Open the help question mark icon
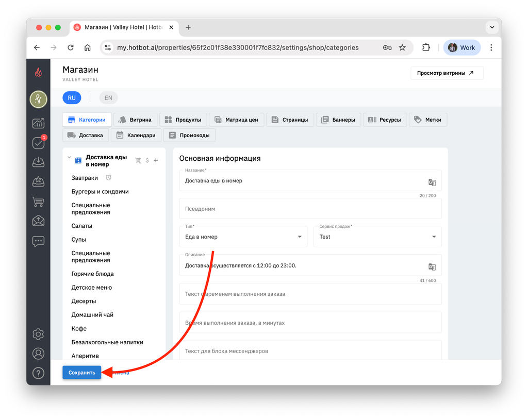 [x=38, y=373]
